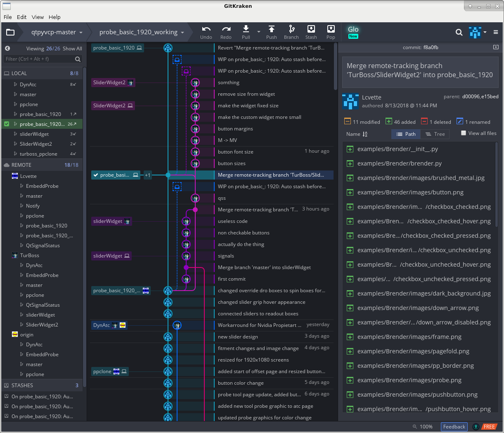Click the TurBoss remote avatar in sidebar
Image resolution: width=504 pixels, height=433 pixels.
(15, 256)
